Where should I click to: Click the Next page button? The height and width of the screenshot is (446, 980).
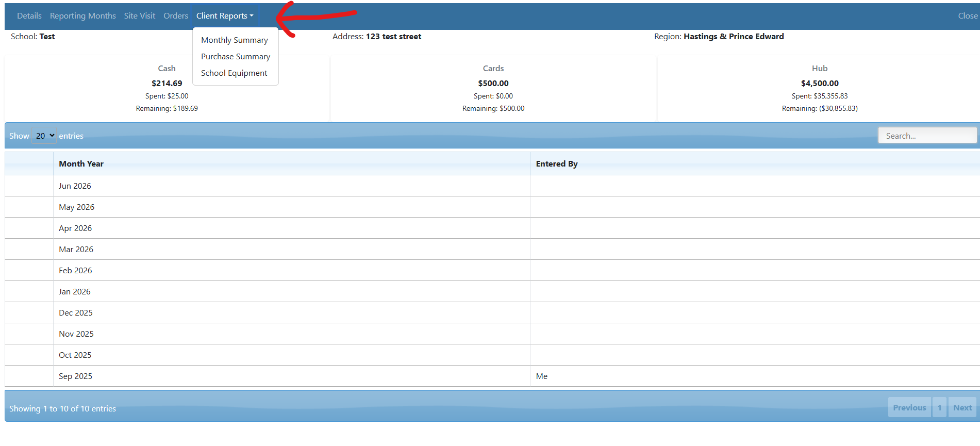tap(962, 408)
